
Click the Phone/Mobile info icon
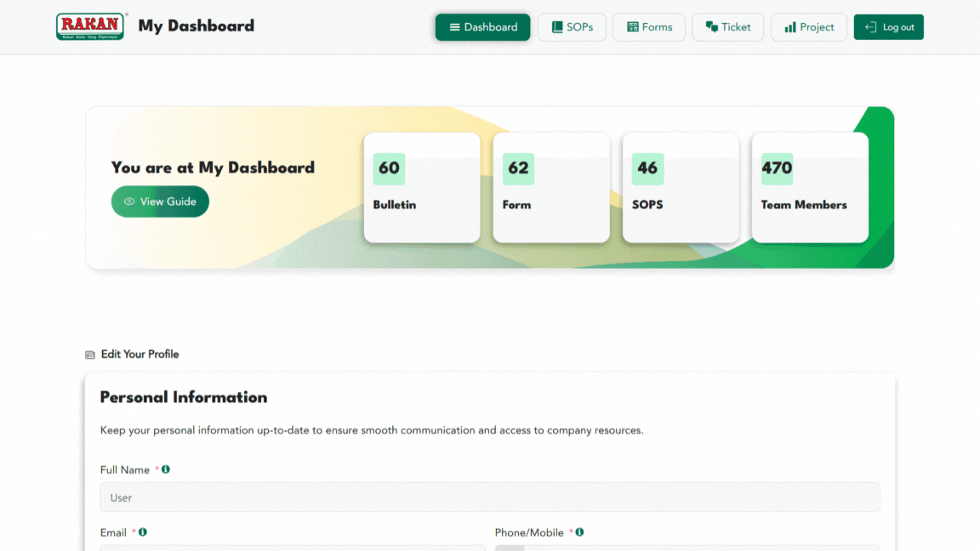point(579,532)
